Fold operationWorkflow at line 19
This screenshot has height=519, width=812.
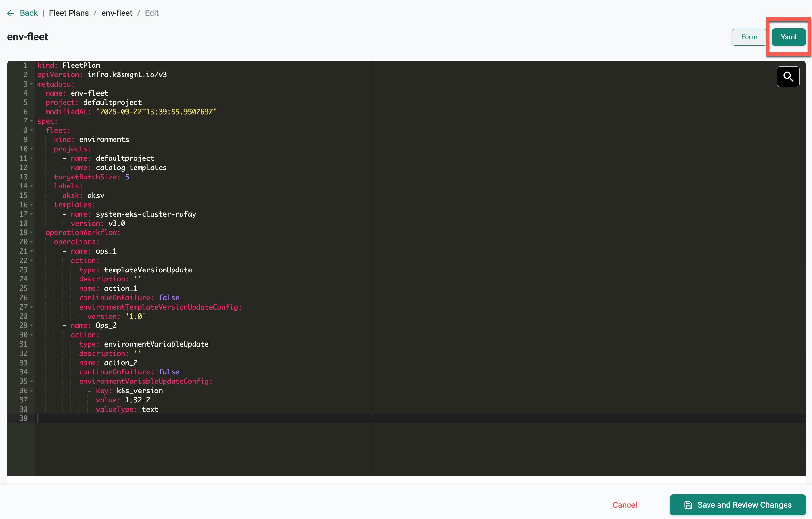point(31,232)
